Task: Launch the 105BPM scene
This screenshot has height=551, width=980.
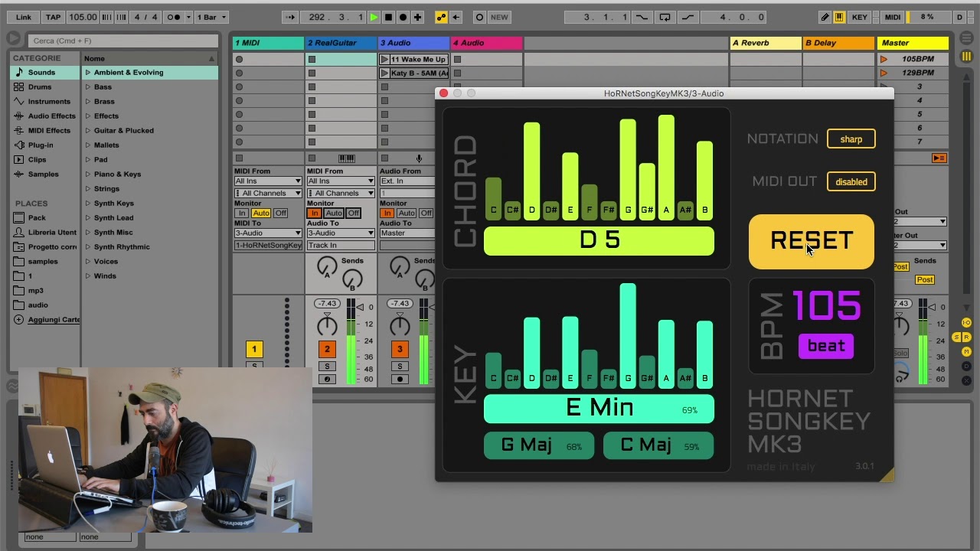Action: point(884,59)
